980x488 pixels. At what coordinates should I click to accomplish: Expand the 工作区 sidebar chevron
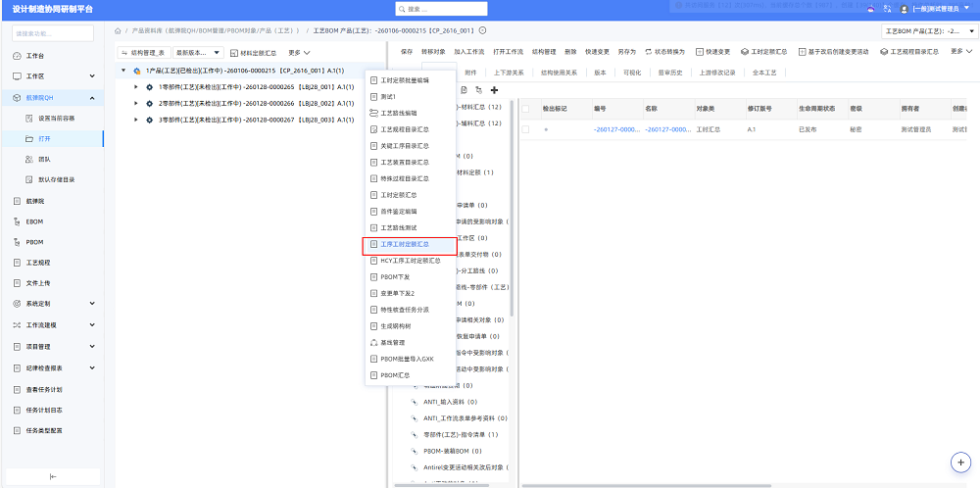pos(92,76)
